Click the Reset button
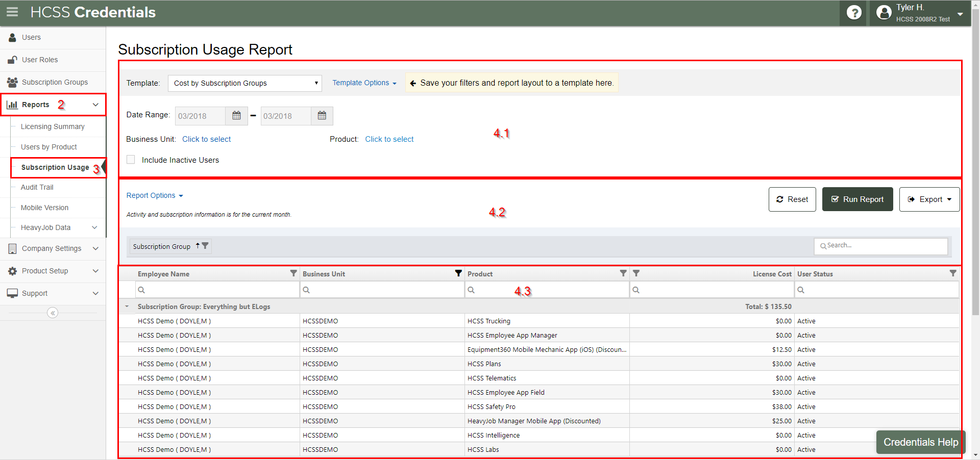 [792, 199]
